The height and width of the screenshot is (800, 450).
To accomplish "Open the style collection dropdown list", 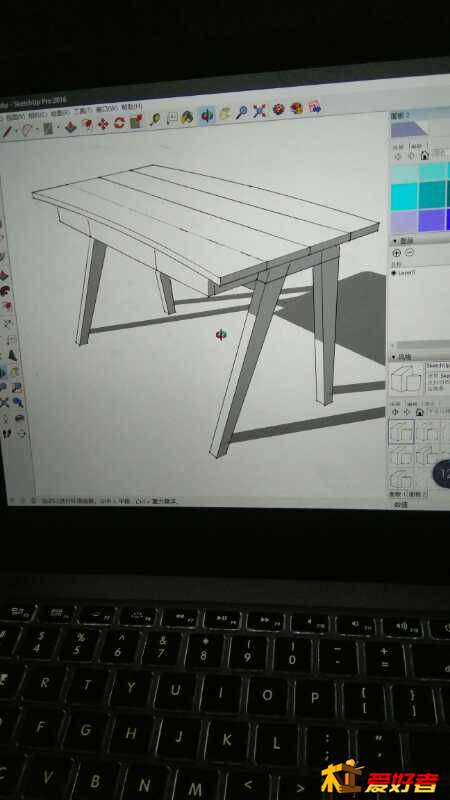I will click(437, 412).
